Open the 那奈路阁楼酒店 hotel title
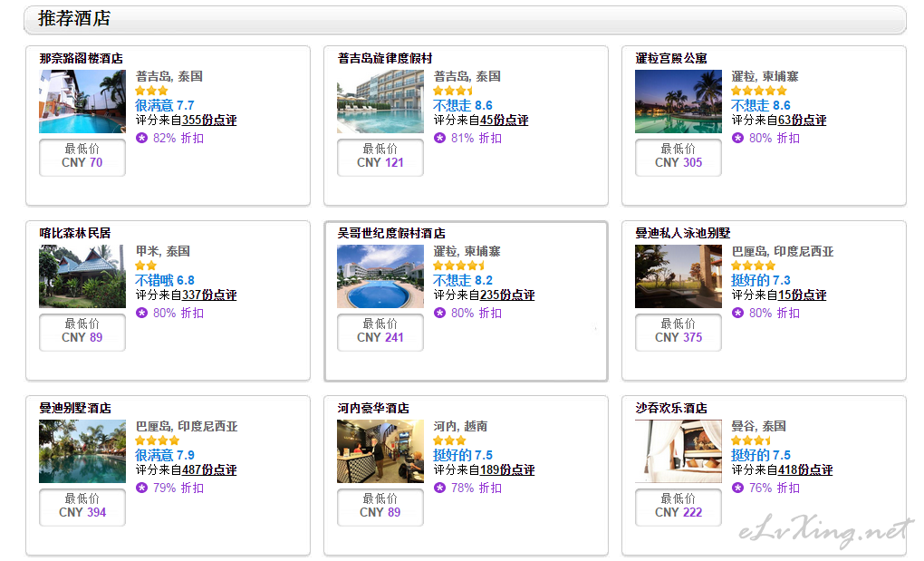 (x=82, y=58)
